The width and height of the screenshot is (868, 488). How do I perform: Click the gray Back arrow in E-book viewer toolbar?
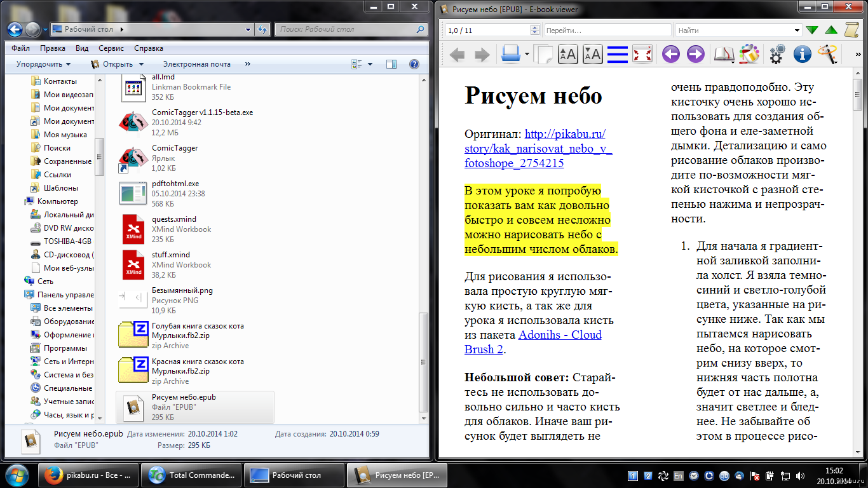click(457, 55)
